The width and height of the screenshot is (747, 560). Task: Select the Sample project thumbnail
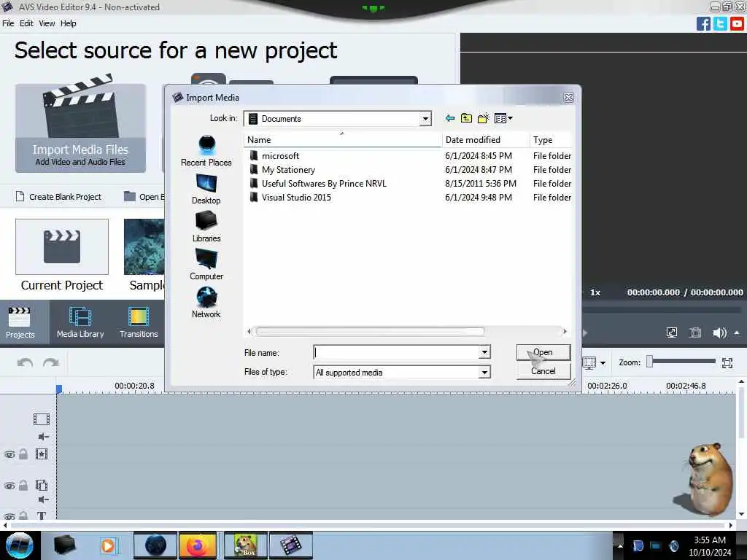click(144, 246)
